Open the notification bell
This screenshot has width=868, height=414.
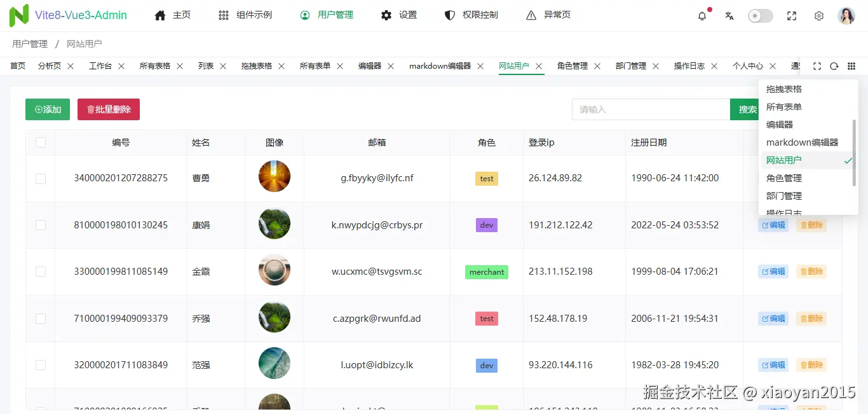point(702,16)
